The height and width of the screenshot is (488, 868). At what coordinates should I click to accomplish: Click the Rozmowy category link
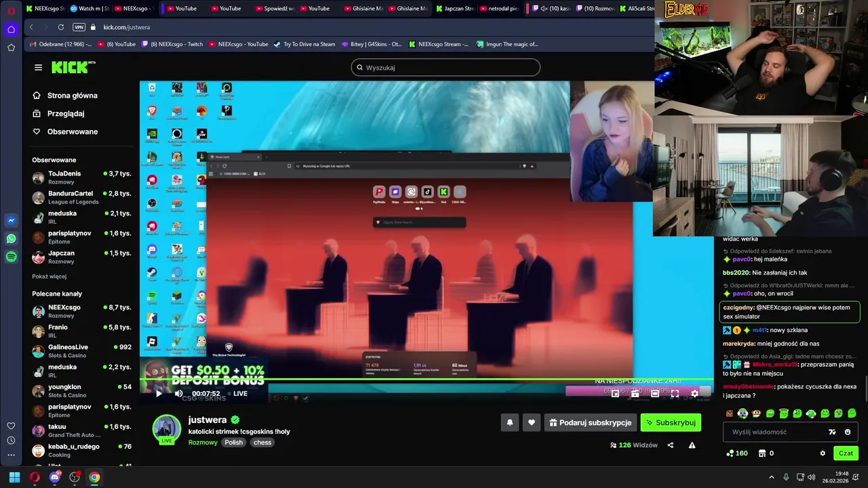coord(203,443)
